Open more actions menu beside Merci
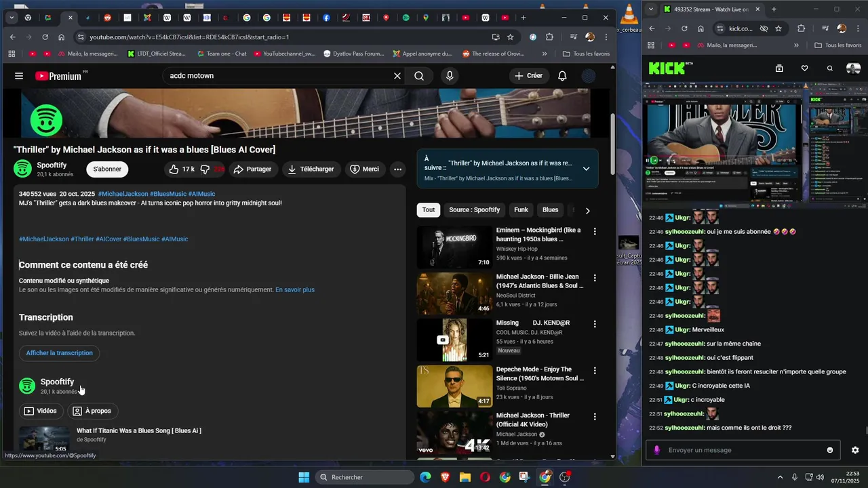 coord(398,169)
